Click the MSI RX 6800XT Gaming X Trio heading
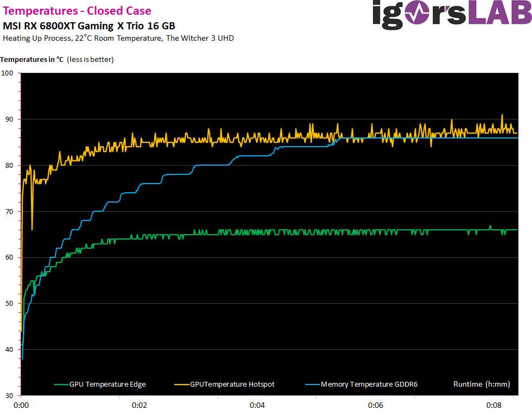Viewport: 532px width, 416px height. coord(89,26)
